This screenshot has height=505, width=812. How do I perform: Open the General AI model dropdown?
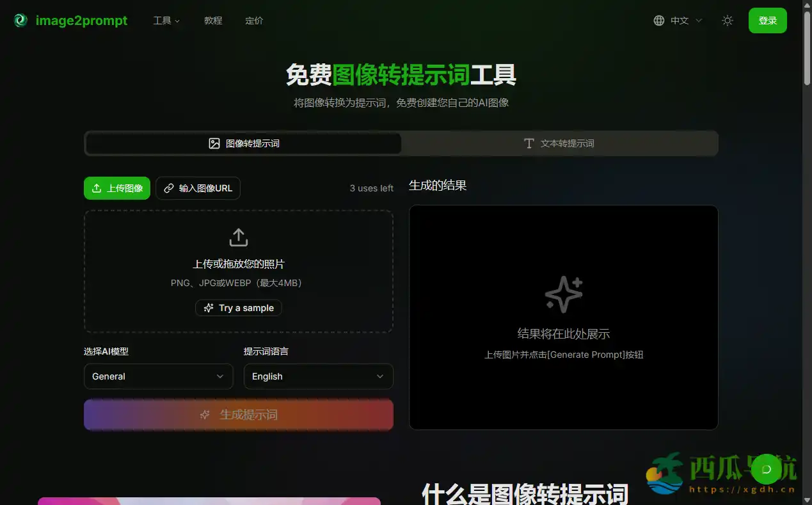click(158, 376)
